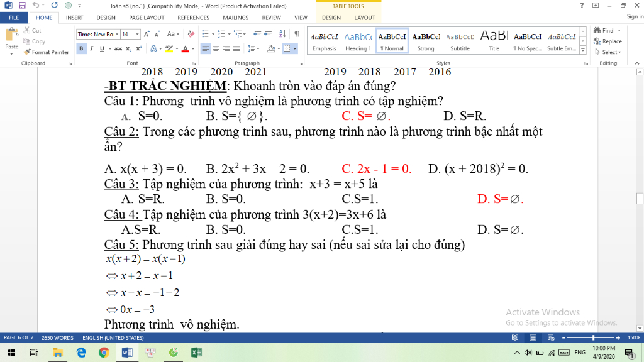The height and width of the screenshot is (362, 644).
Task: Open the FILE tab
Action: [x=14, y=18]
